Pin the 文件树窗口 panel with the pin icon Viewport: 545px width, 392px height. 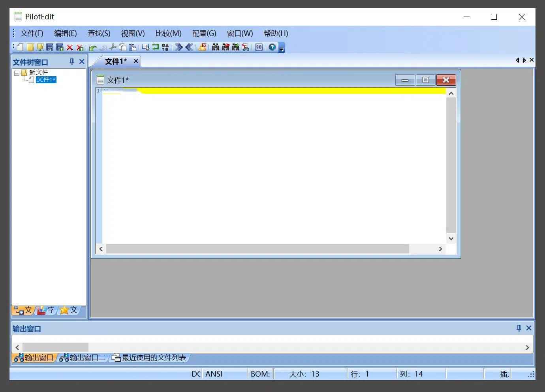point(71,61)
